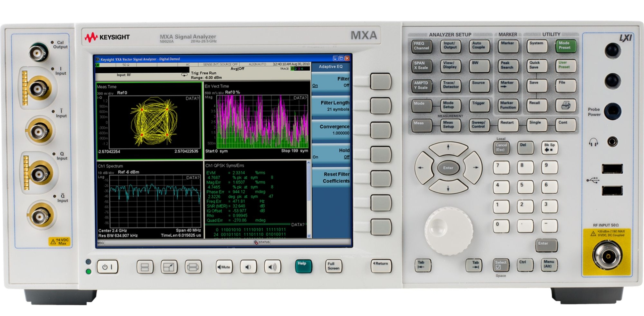Click the Restart measurement key
Screen dimensions: 644x316
(508, 125)
